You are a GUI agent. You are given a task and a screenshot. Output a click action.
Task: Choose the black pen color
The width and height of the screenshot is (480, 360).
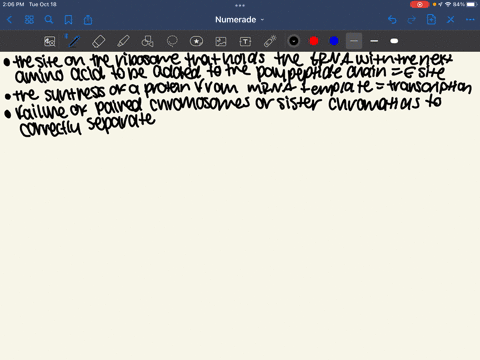[x=294, y=41]
